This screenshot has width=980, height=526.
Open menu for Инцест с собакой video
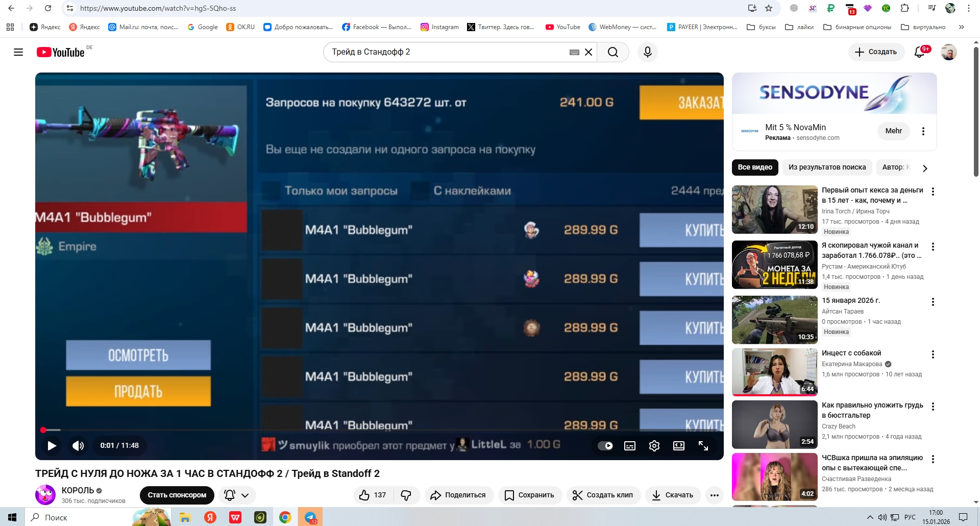click(933, 354)
